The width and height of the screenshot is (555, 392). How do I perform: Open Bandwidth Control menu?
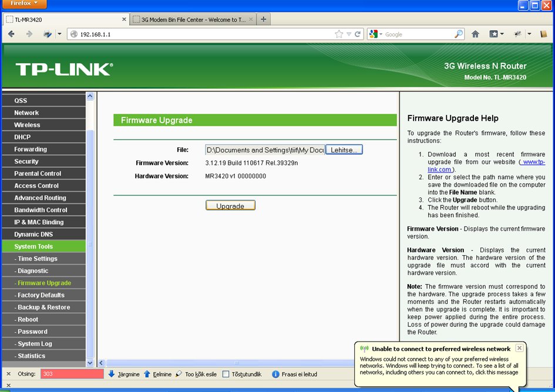[44, 210]
